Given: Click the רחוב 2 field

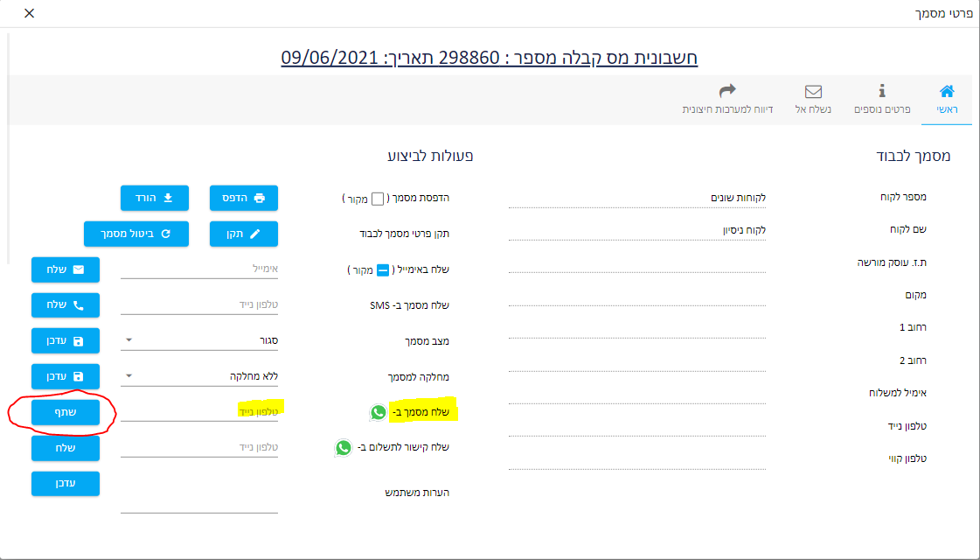Looking at the screenshot, I should pos(637,361).
